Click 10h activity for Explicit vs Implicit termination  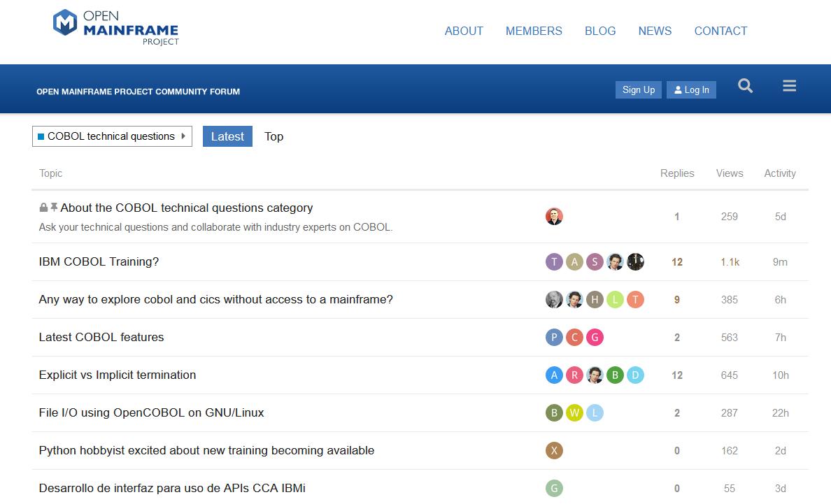780,375
